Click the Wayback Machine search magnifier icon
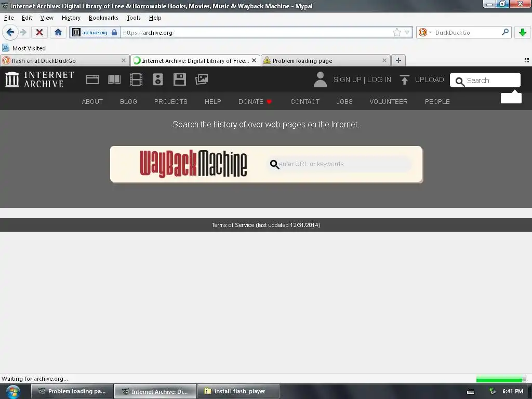This screenshot has width=532, height=399. (274, 165)
